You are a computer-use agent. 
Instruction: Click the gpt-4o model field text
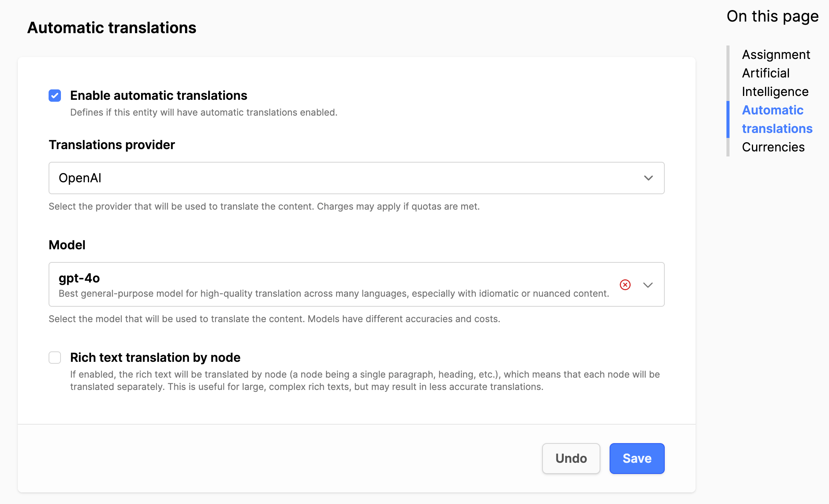pos(79,278)
